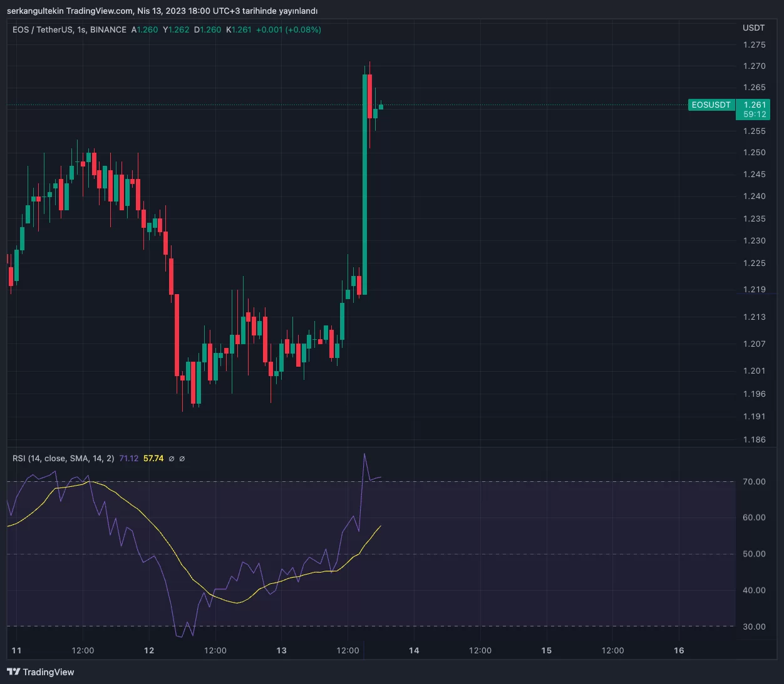The width and height of the screenshot is (784, 684).
Task: Click the TradingView logo icon
Action: coord(13,671)
